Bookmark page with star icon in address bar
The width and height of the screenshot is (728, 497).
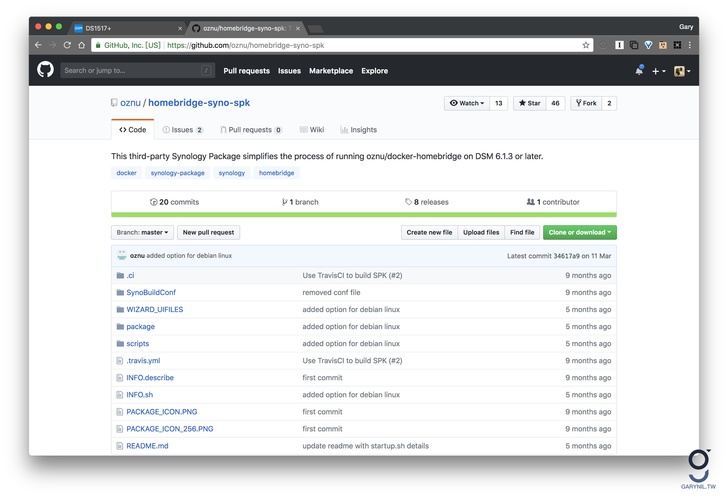pos(586,45)
